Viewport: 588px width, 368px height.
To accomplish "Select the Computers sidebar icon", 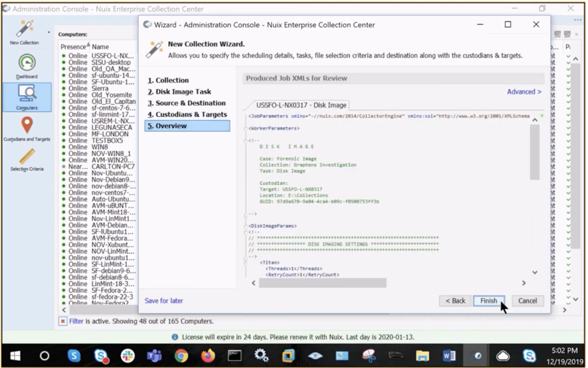I will coord(26,94).
